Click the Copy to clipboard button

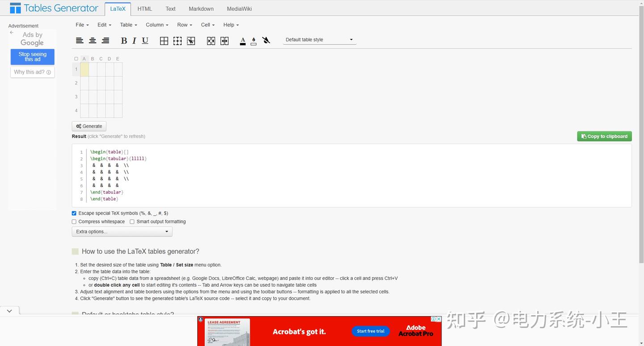click(604, 136)
